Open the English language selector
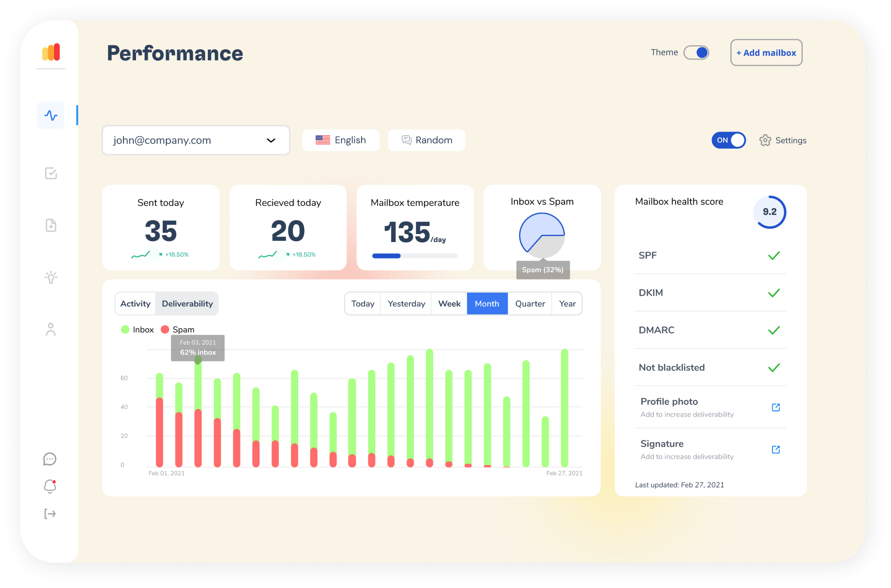The height and width of the screenshot is (588, 891). point(341,140)
